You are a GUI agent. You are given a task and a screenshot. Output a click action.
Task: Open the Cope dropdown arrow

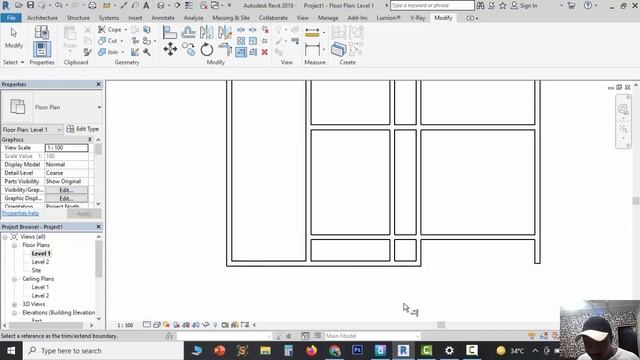coord(125,30)
